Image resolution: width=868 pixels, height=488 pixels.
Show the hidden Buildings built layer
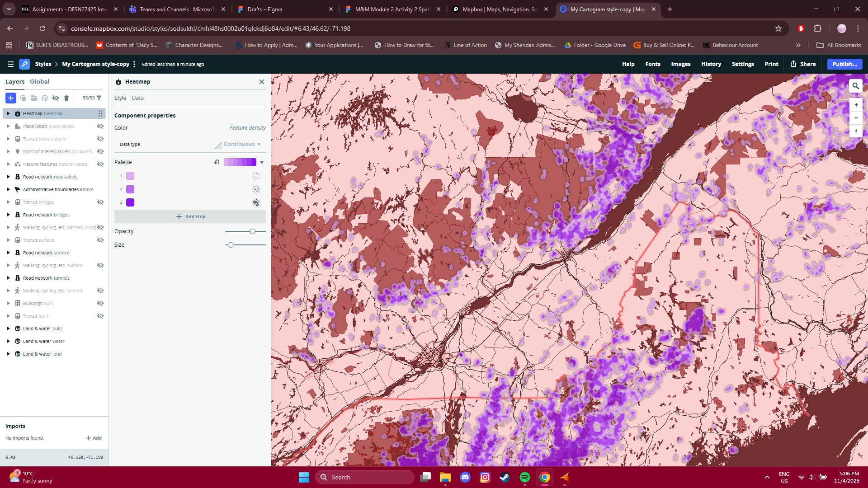(x=100, y=303)
